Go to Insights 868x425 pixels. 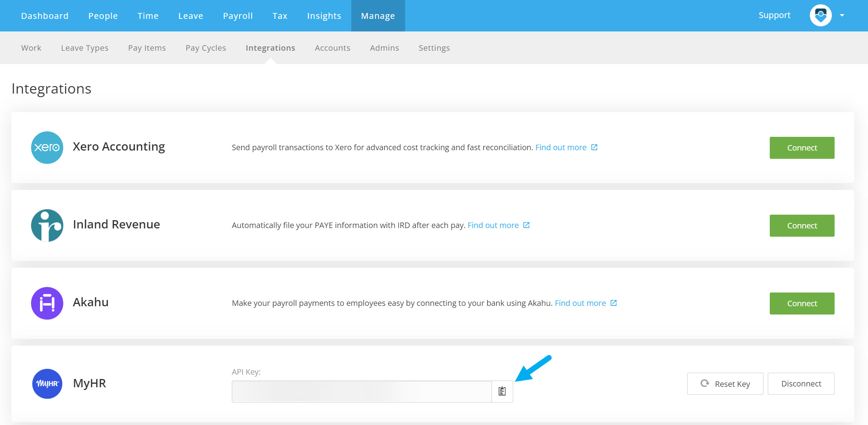click(324, 16)
